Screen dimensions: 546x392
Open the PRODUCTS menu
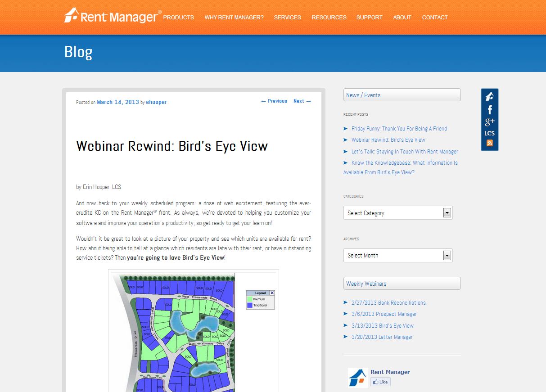178,18
